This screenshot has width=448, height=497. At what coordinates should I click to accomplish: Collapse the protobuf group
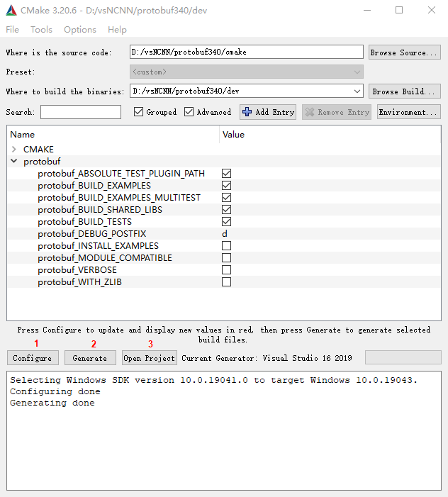point(14,161)
